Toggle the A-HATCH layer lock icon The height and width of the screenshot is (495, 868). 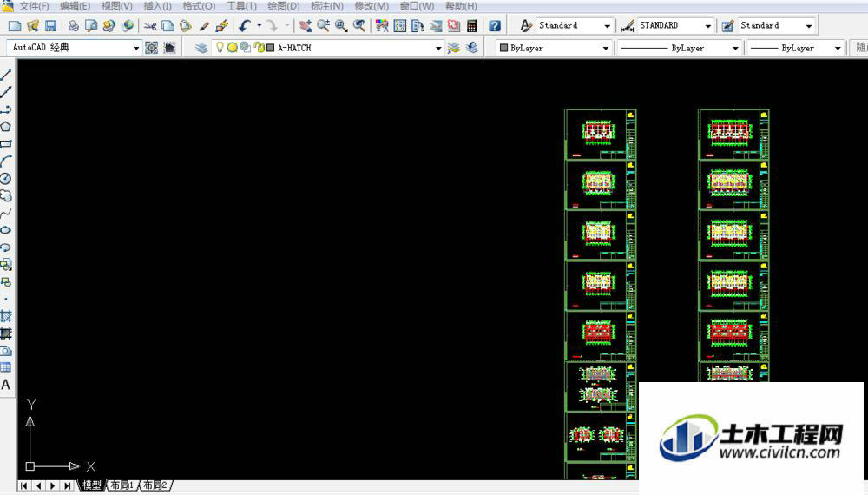259,48
